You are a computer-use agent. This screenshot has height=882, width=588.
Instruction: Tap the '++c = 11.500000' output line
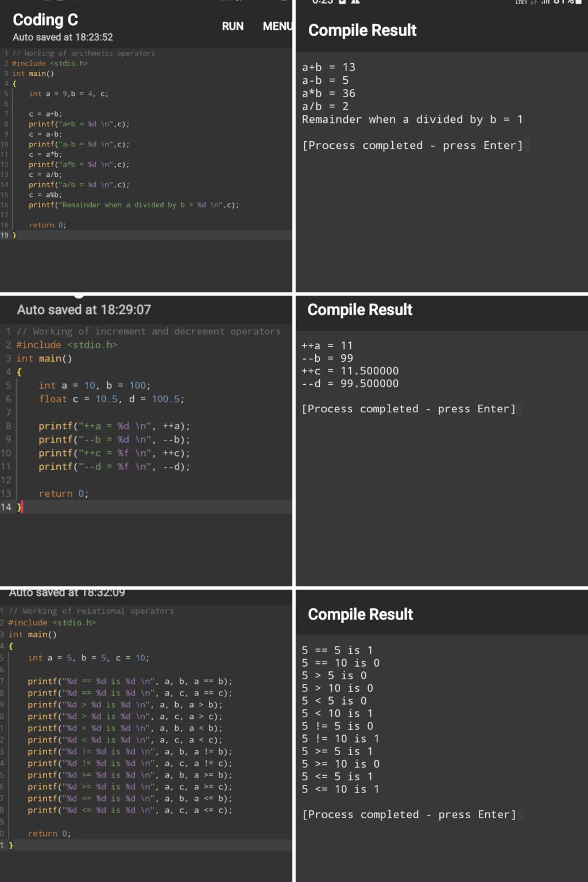pos(350,371)
